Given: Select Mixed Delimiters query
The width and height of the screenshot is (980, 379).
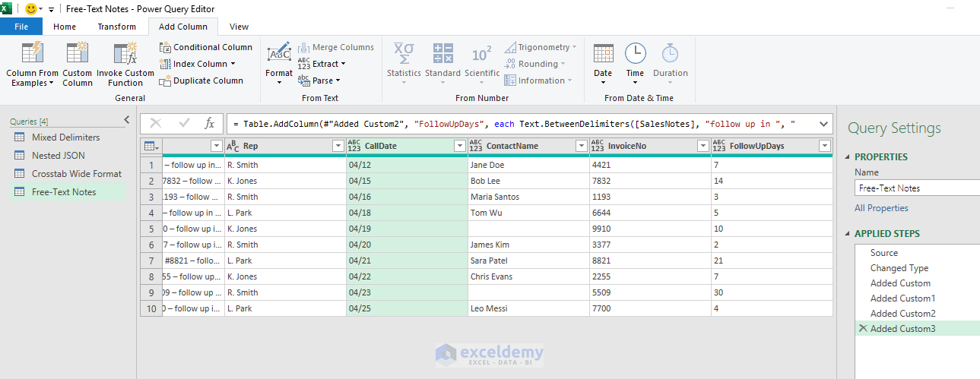Looking at the screenshot, I should click(x=66, y=137).
